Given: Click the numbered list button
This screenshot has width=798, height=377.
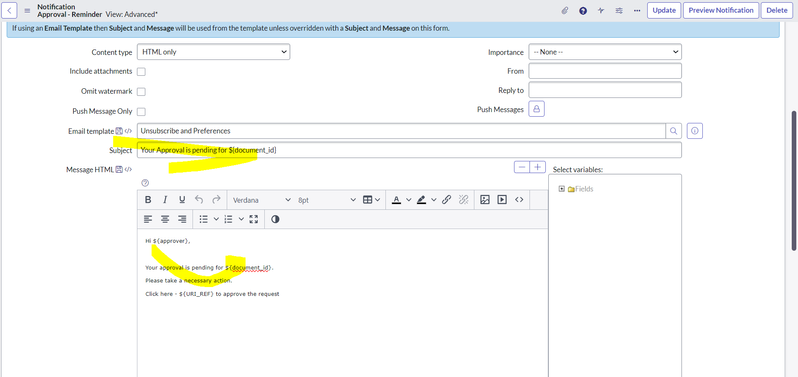Looking at the screenshot, I should coord(229,219).
